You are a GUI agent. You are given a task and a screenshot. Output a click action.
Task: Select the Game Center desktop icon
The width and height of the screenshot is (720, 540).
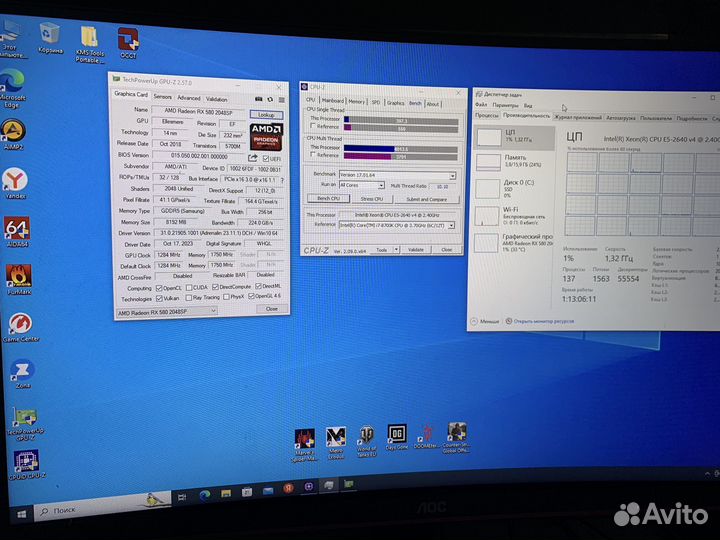[x=21, y=327]
